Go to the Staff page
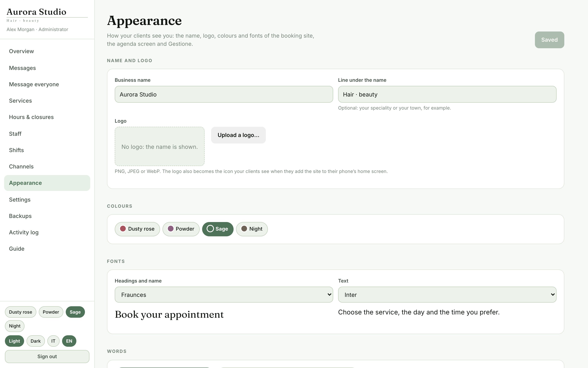588x368 pixels. coord(47,134)
